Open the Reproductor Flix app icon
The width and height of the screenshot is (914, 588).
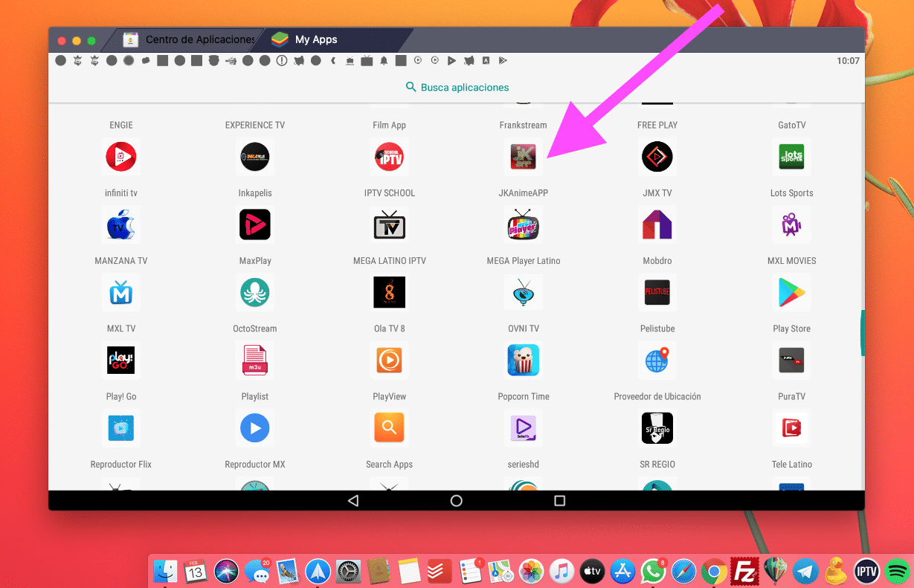[120, 427]
